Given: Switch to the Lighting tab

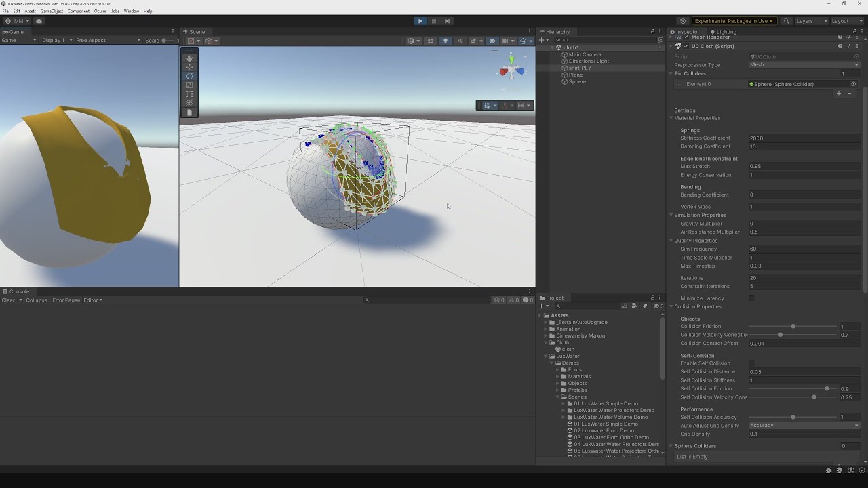Looking at the screenshot, I should point(724,32).
